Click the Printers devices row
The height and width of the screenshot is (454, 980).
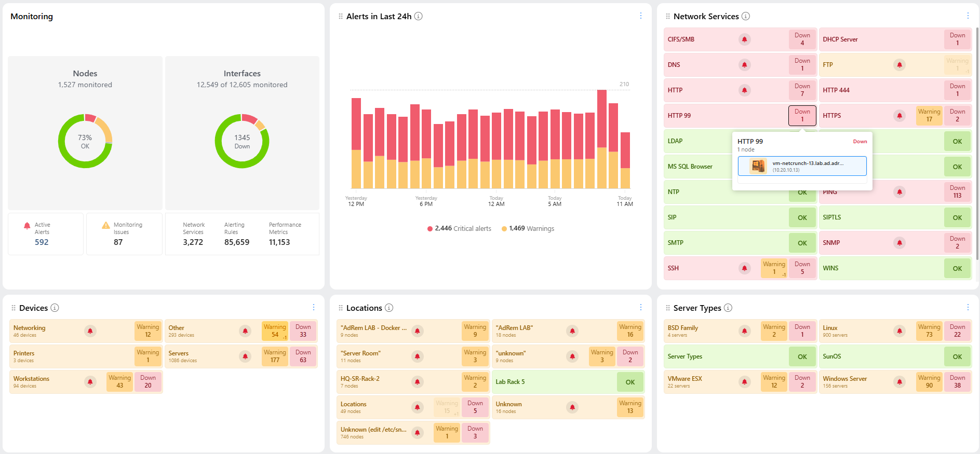click(x=86, y=356)
